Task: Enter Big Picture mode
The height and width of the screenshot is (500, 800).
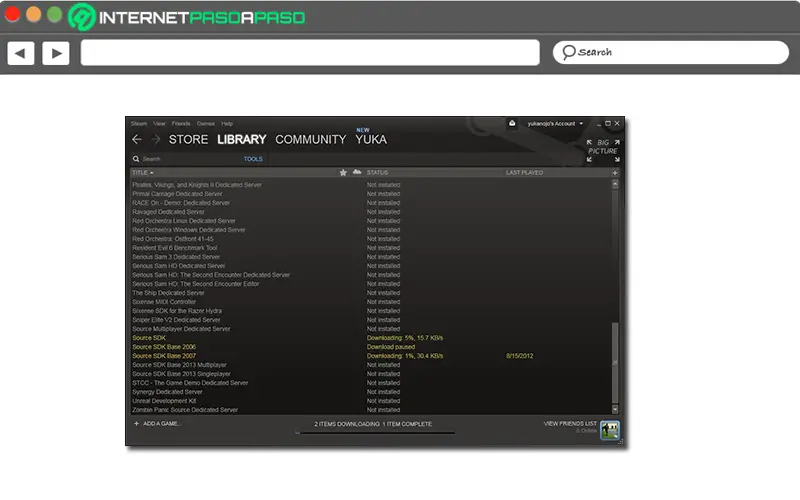Action: coord(603,151)
